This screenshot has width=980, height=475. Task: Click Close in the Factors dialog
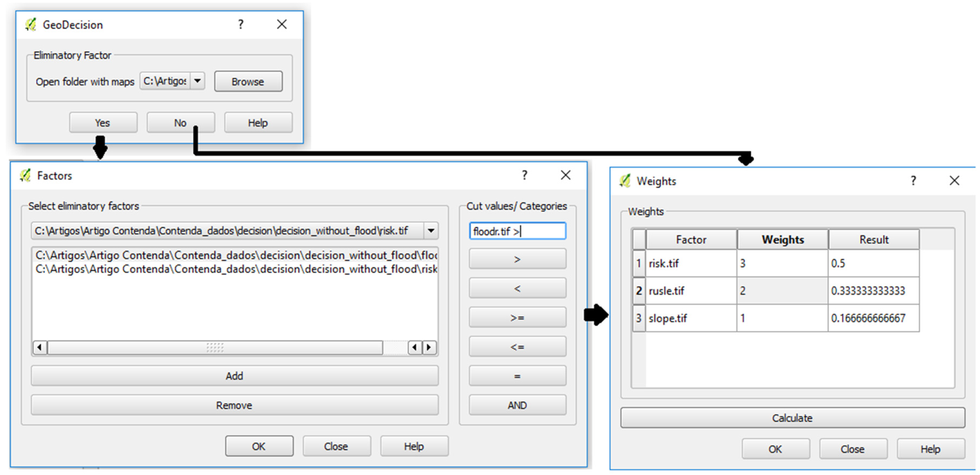point(337,446)
